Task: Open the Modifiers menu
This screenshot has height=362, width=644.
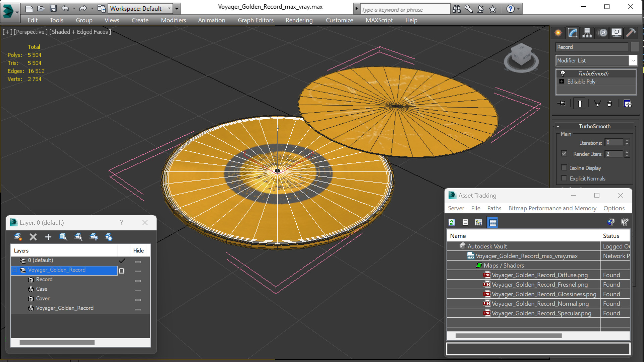Action: pyautogui.click(x=173, y=20)
